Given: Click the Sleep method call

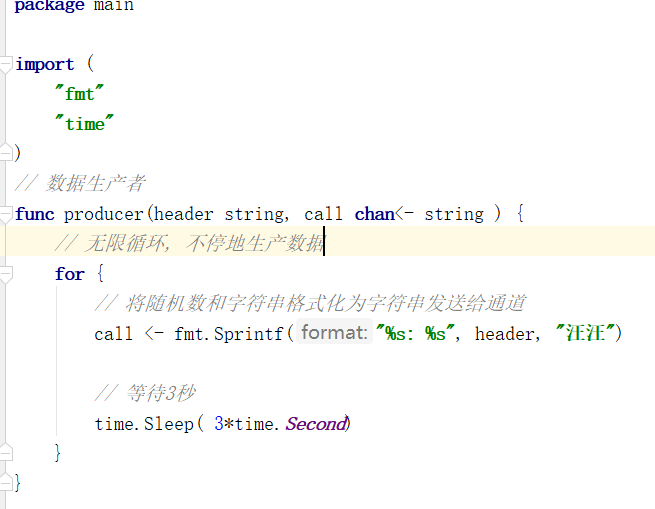Looking at the screenshot, I should [169, 424].
